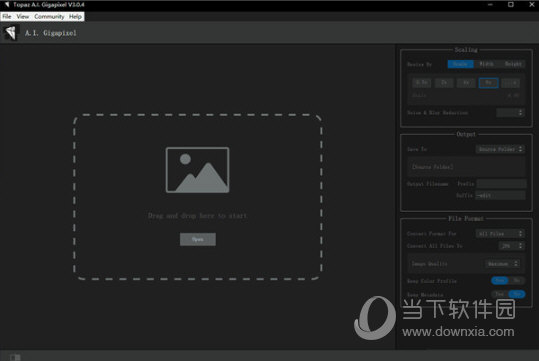539x361 pixels.
Task: Click the 'Drag and drop here to start' text
Action: [x=197, y=216]
